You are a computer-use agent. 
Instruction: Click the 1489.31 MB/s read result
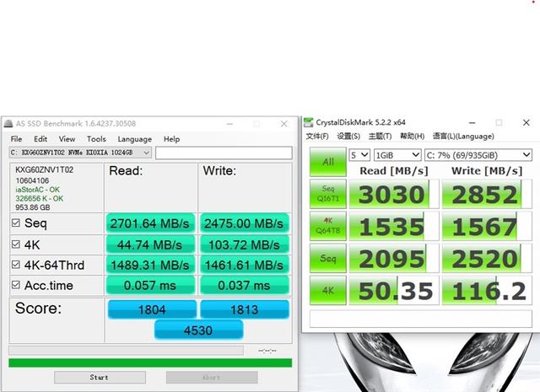click(150, 265)
